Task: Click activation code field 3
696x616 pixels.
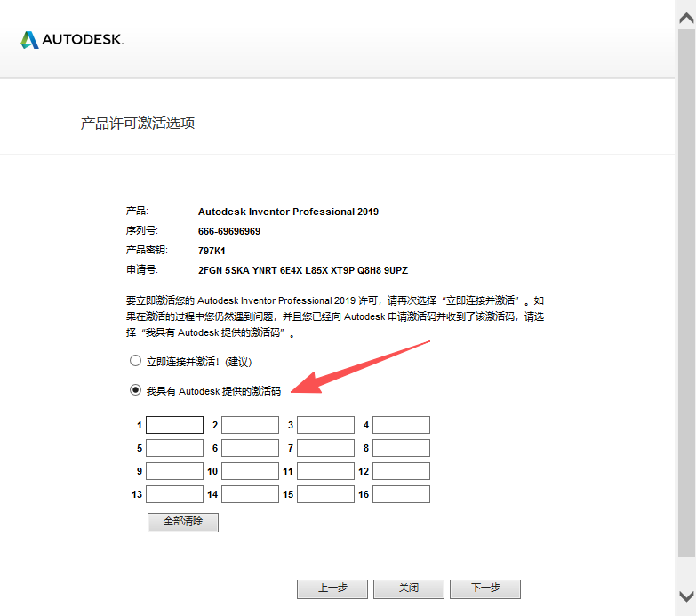Action: pos(325,425)
